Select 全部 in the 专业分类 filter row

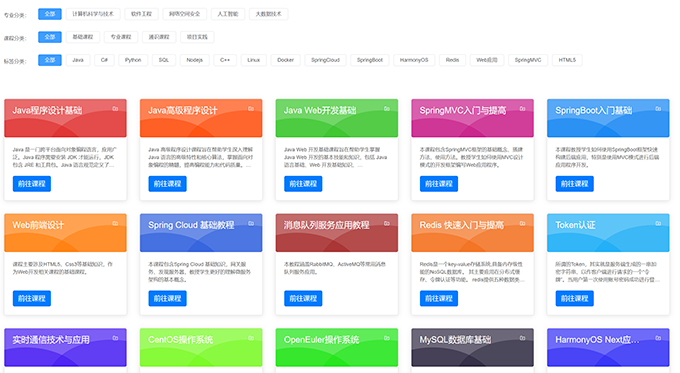pyautogui.click(x=50, y=14)
